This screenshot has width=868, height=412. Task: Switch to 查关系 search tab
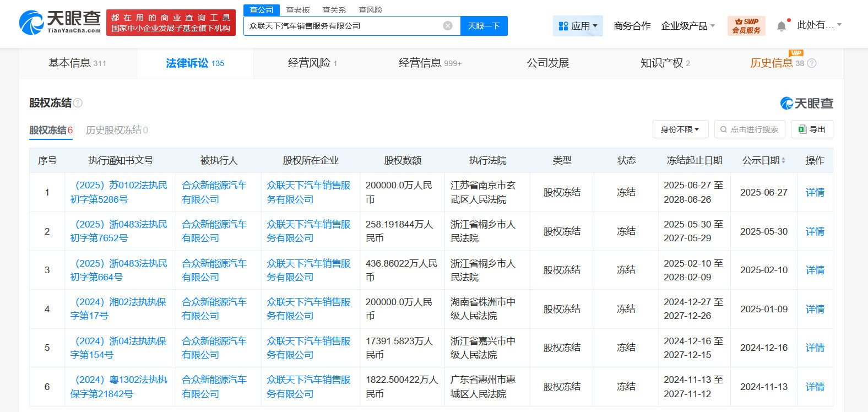coord(334,10)
